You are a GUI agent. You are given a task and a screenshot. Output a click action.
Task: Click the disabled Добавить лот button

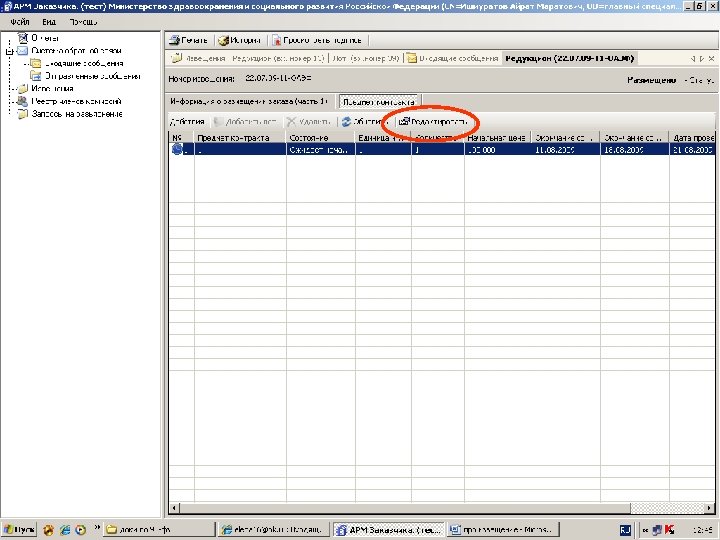[246, 122]
